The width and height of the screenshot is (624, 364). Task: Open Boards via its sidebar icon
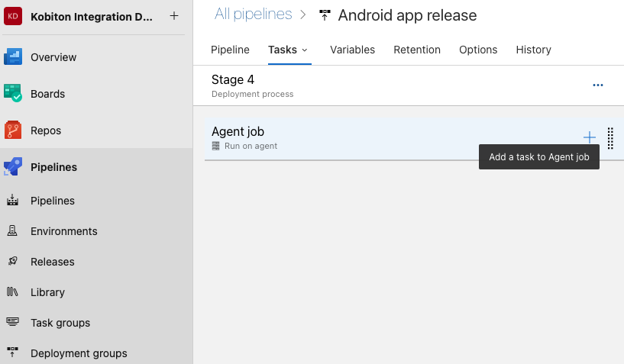(x=13, y=94)
